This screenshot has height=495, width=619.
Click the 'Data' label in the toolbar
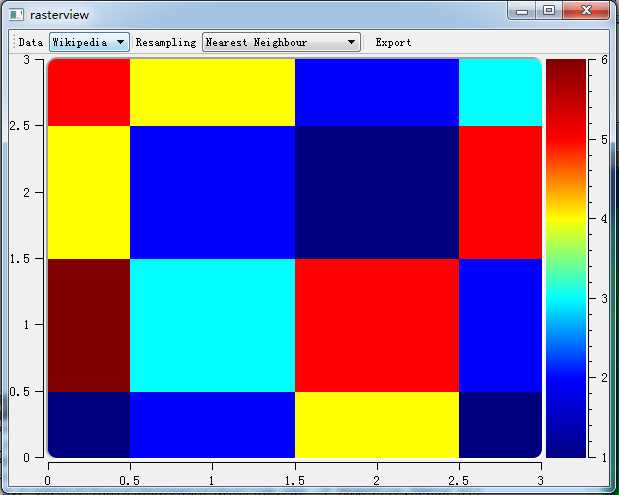coord(30,42)
